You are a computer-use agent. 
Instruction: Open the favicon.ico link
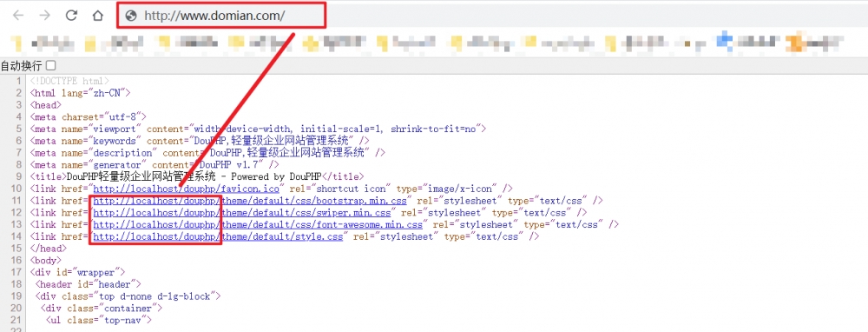point(186,189)
